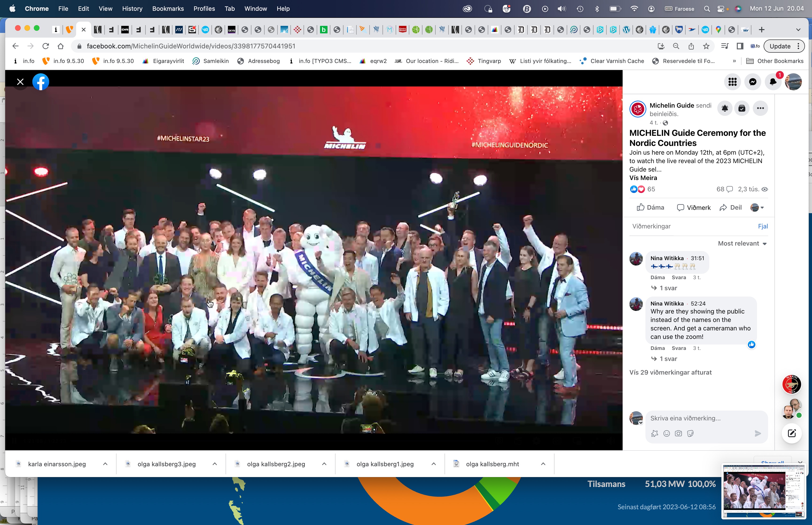This screenshot has height=525, width=812.
Task: Open the emoji picker in comment box
Action: click(x=667, y=433)
